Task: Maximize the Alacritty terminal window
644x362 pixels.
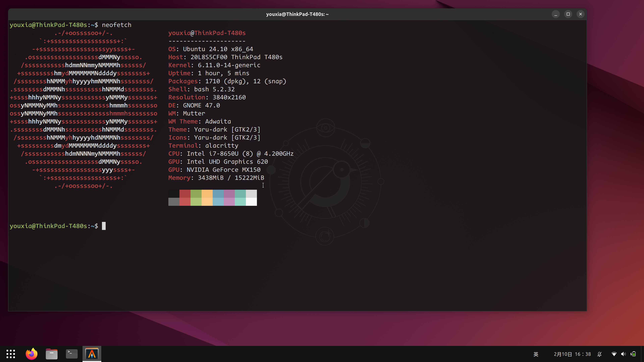Action: click(568, 14)
